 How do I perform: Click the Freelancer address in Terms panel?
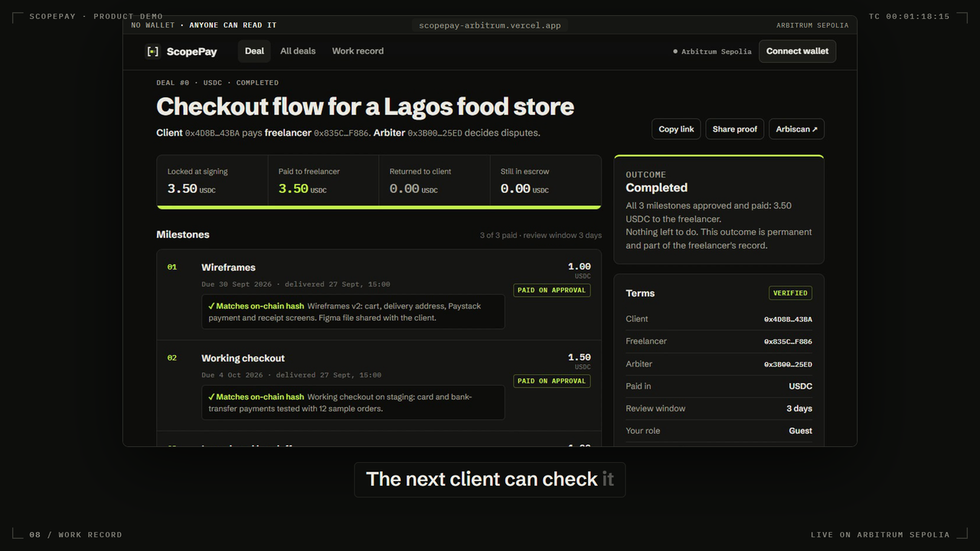[788, 341]
